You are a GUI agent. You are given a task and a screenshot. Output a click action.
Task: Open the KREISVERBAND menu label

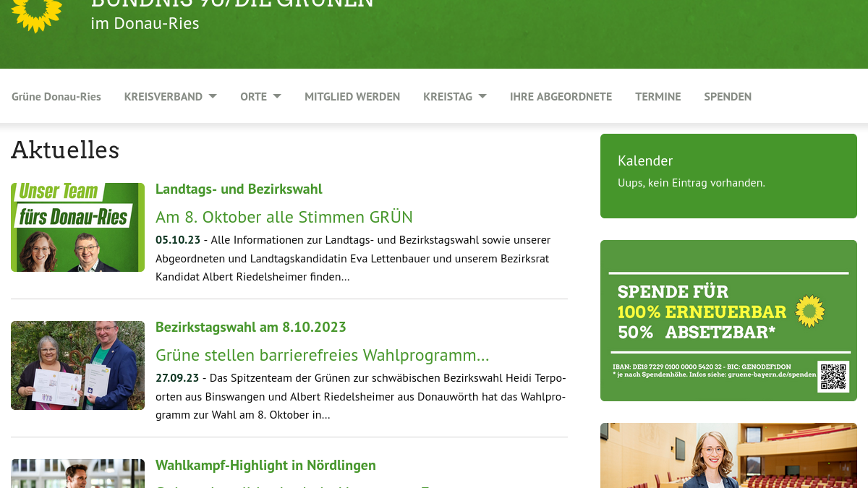tap(163, 96)
